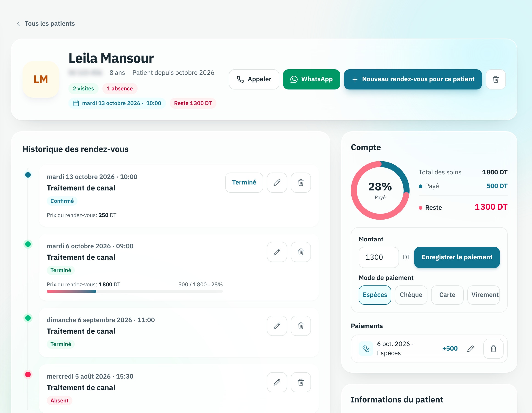This screenshot has height=413, width=532.
Task: Click the red timeline dot for 5 août
Action: (28, 374)
